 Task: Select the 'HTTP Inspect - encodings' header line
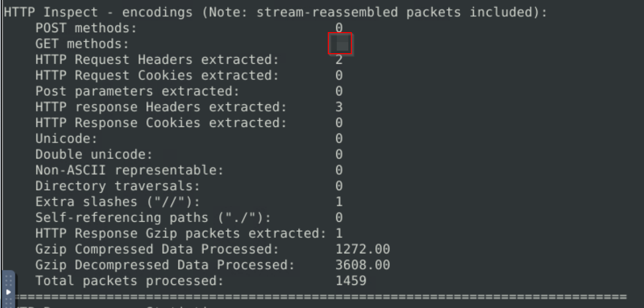click(x=275, y=13)
